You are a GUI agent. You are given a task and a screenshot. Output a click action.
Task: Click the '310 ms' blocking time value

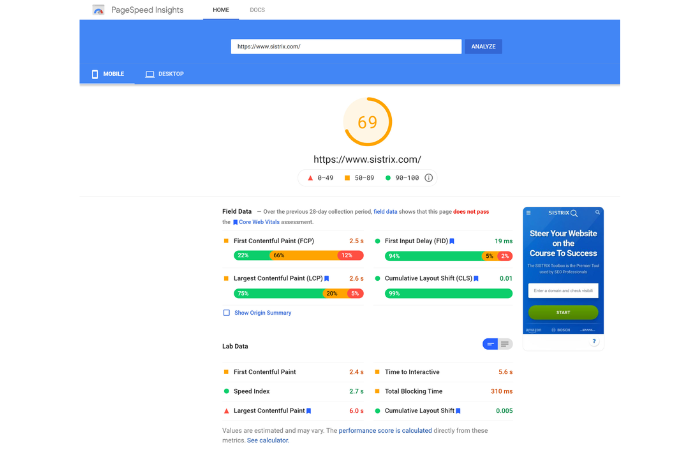[x=501, y=391]
